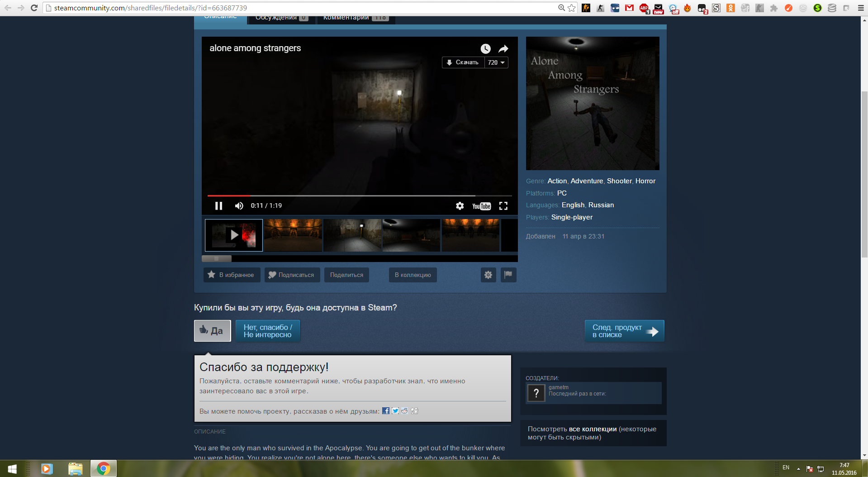Open the database stack extension

(x=832, y=8)
